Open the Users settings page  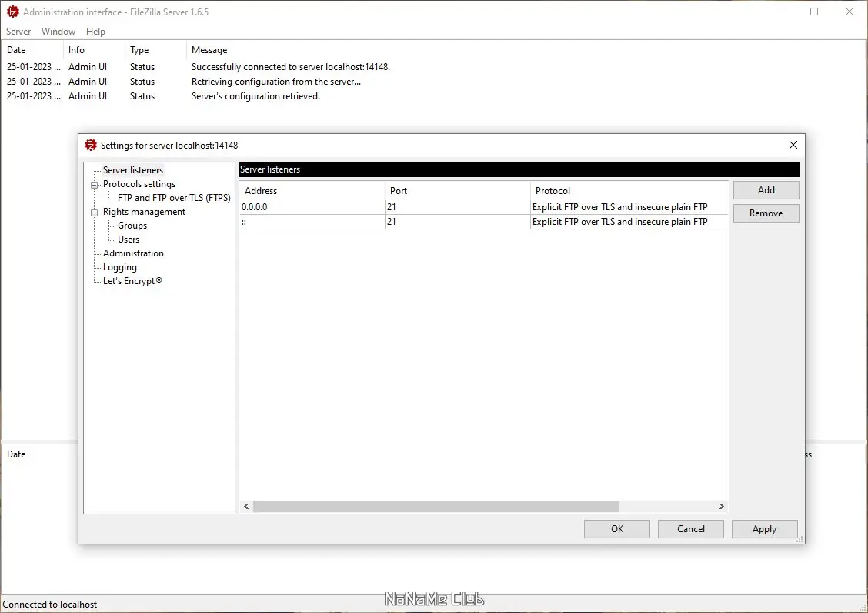(x=129, y=240)
